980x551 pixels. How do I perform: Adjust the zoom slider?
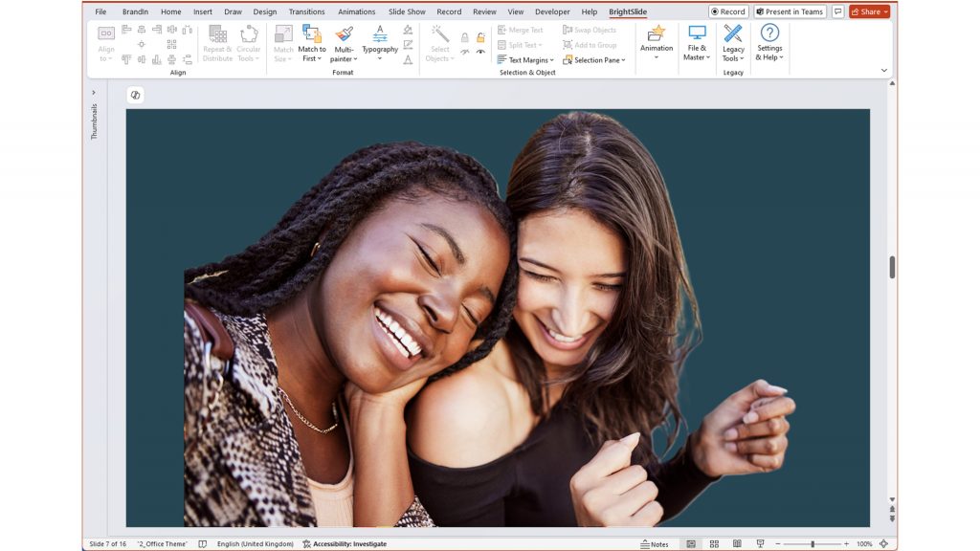click(813, 542)
